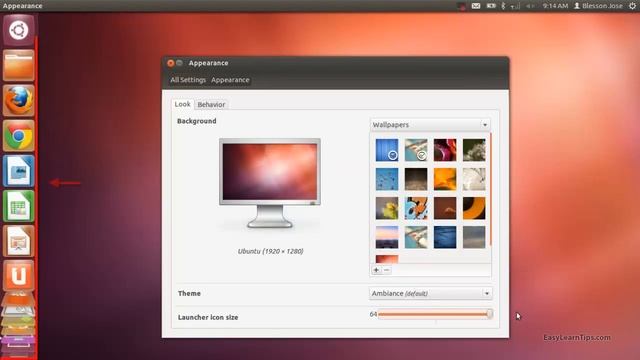Select the bright orange leaf wallpaper
This screenshot has height=360, width=640.
pyautogui.click(x=445, y=179)
